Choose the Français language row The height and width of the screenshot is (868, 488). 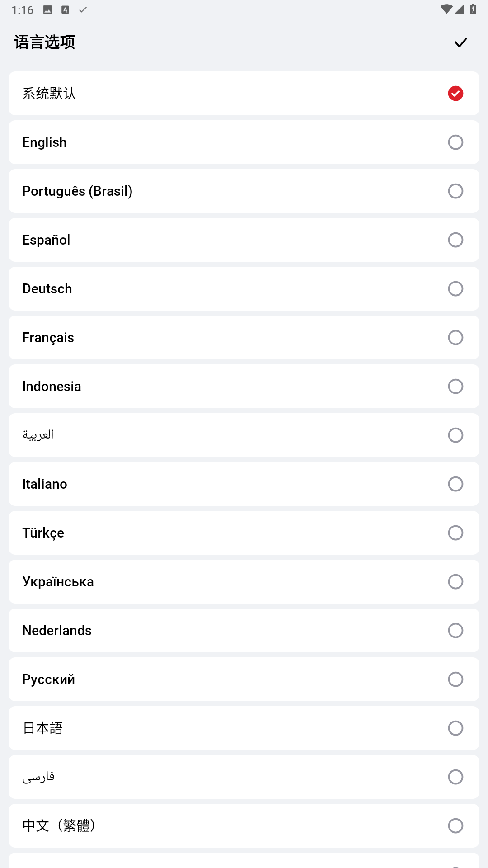[x=244, y=338]
